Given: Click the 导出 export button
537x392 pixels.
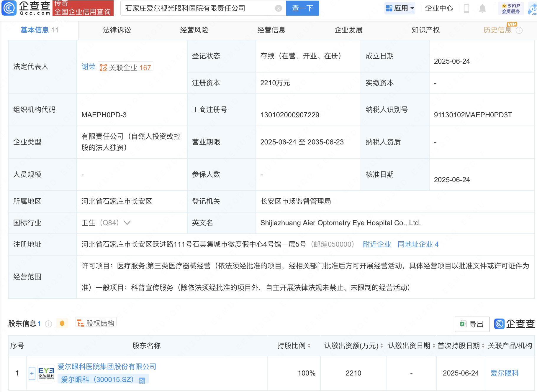Looking at the screenshot, I should tap(472, 324).
